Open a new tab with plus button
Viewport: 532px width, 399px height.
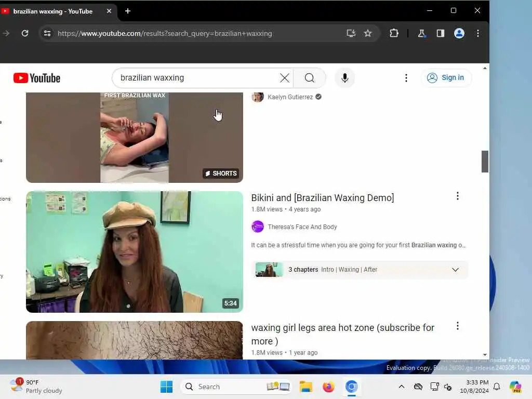click(128, 11)
